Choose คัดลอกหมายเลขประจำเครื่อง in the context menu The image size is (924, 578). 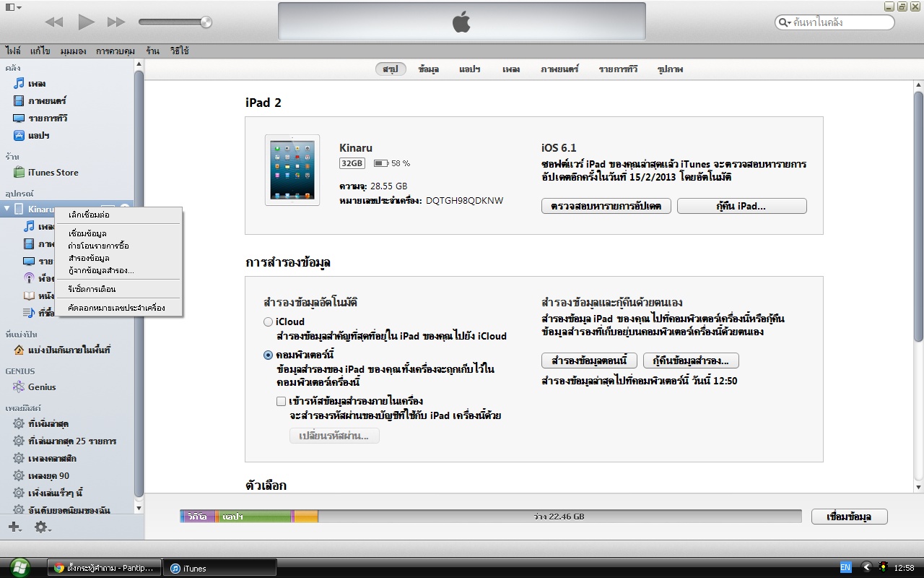click(x=120, y=308)
